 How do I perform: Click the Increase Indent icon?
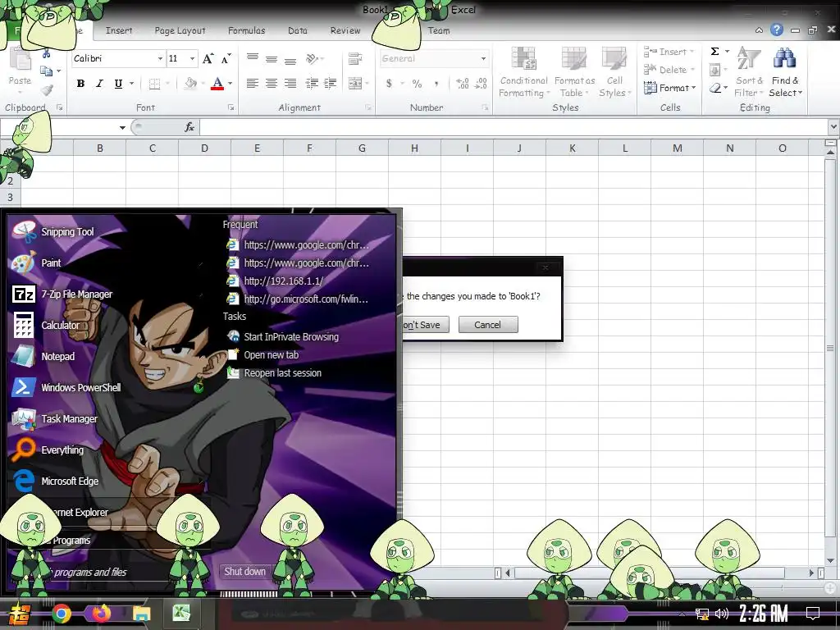[x=330, y=84]
